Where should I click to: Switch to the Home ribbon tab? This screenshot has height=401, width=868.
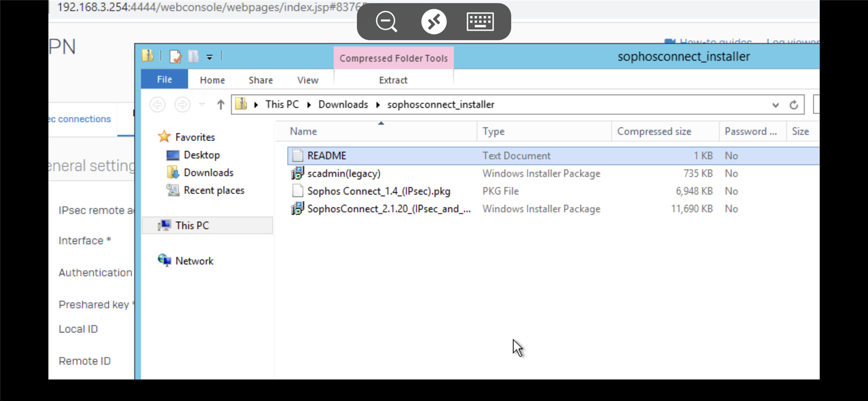(212, 80)
